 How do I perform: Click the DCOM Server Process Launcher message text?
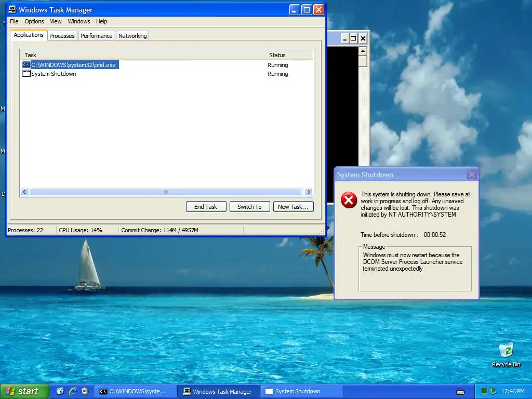pyautogui.click(x=413, y=262)
